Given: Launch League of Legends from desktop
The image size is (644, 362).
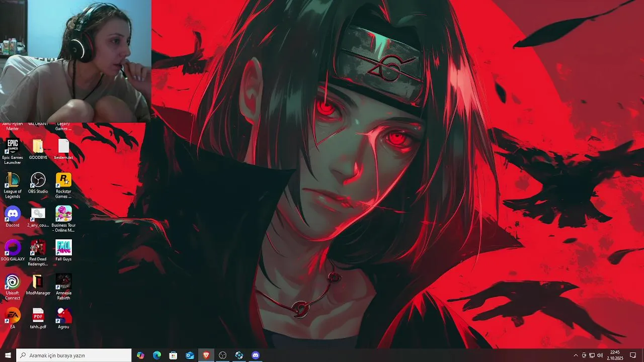Looking at the screenshot, I should pos(13,186).
